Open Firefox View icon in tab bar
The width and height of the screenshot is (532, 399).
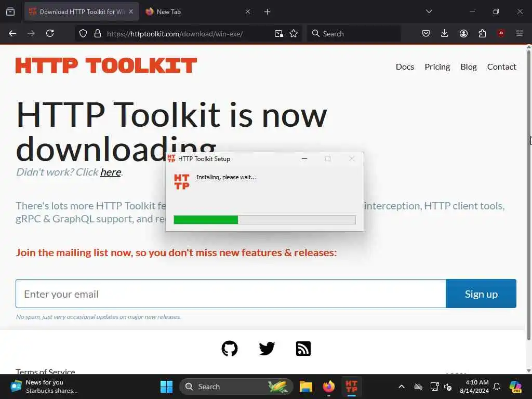click(10, 12)
